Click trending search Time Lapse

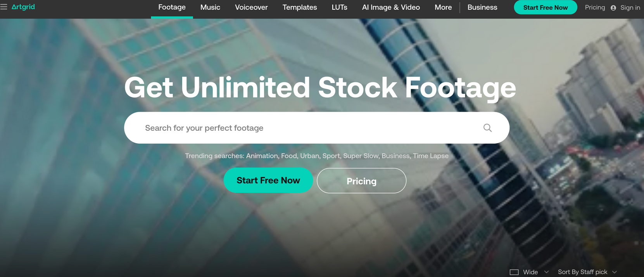pos(430,156)
